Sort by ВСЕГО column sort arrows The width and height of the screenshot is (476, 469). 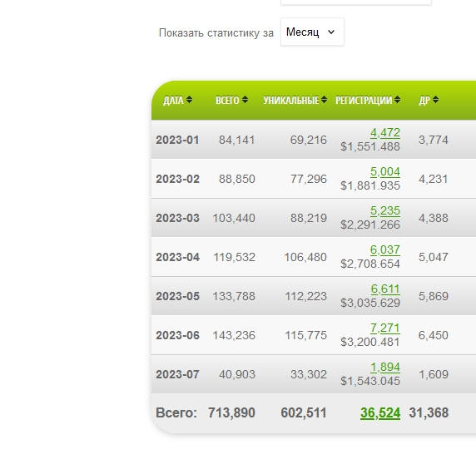click(245, 100)
